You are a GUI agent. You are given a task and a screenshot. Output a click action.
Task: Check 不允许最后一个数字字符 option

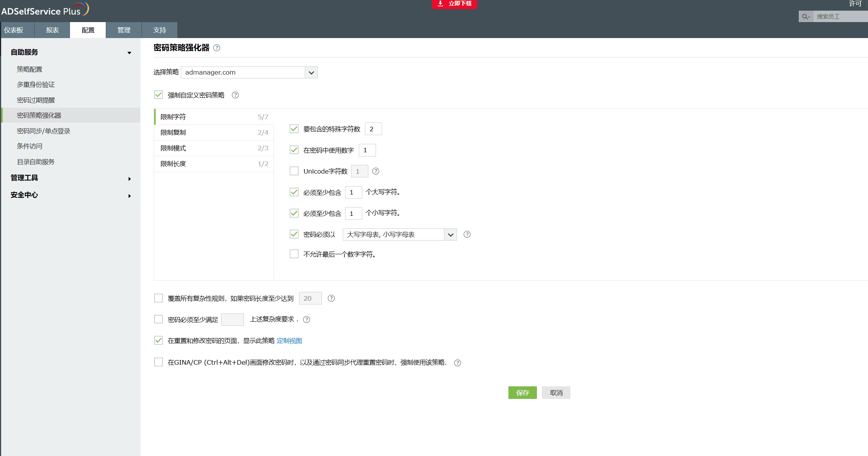[294, 254]
